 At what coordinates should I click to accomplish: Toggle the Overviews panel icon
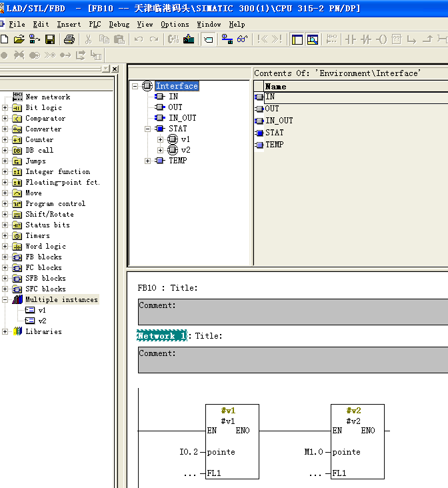pos(297,39)
